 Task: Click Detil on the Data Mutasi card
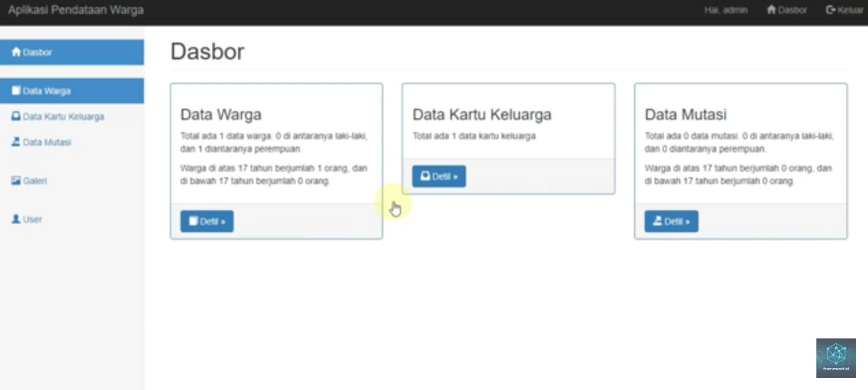[x=671, y=221]
